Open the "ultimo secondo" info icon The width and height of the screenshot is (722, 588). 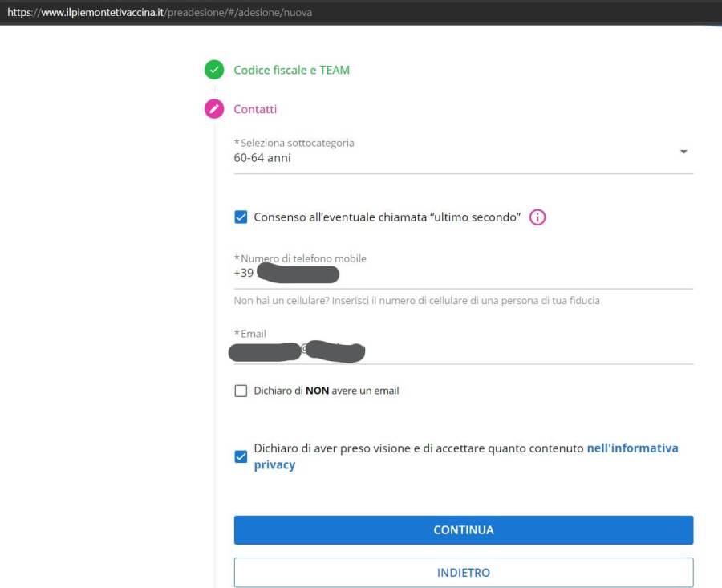click(537, 217)
